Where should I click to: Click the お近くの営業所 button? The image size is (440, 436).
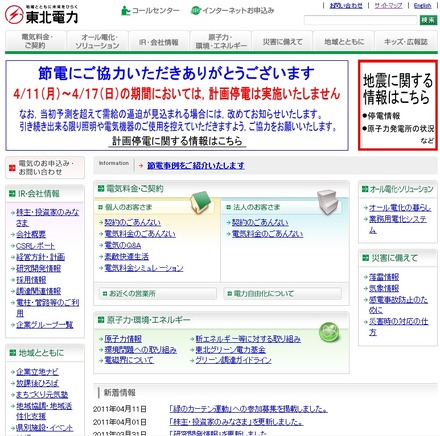[158, 294]
